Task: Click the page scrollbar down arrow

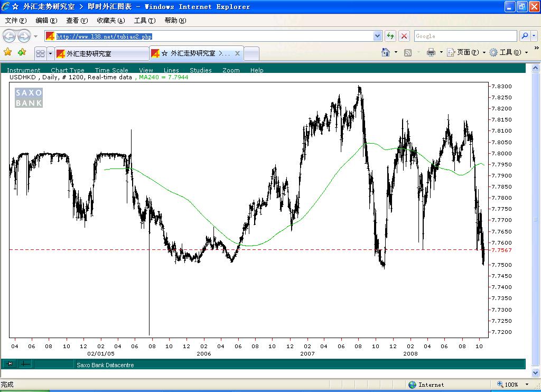Action: pyautogui.click(x=535, y=372)
